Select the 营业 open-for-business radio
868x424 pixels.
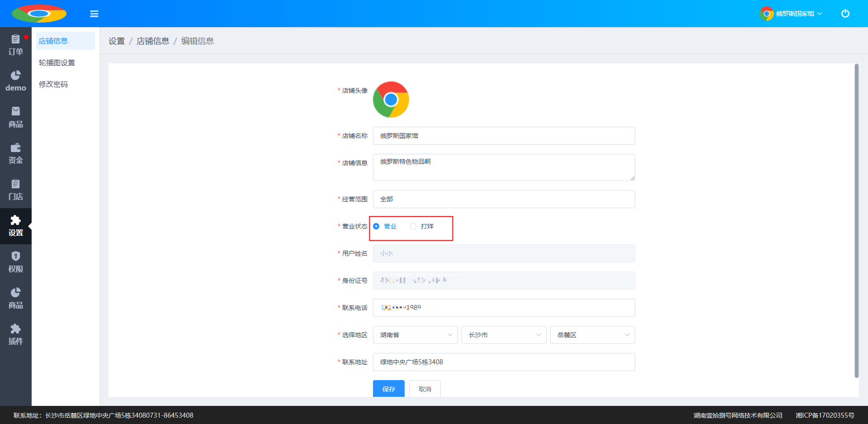click(x=385, y=226)
